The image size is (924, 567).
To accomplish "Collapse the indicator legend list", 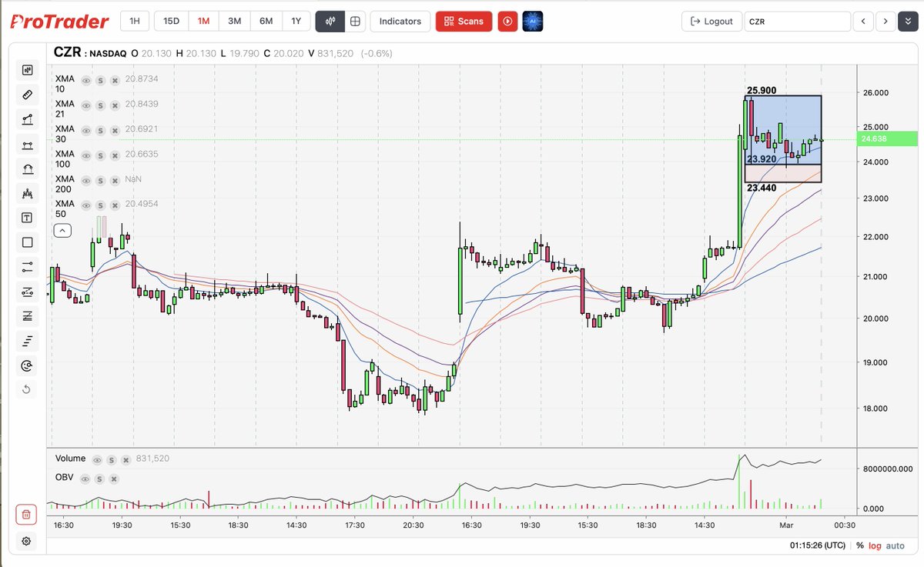I will [x=62, y=230].
